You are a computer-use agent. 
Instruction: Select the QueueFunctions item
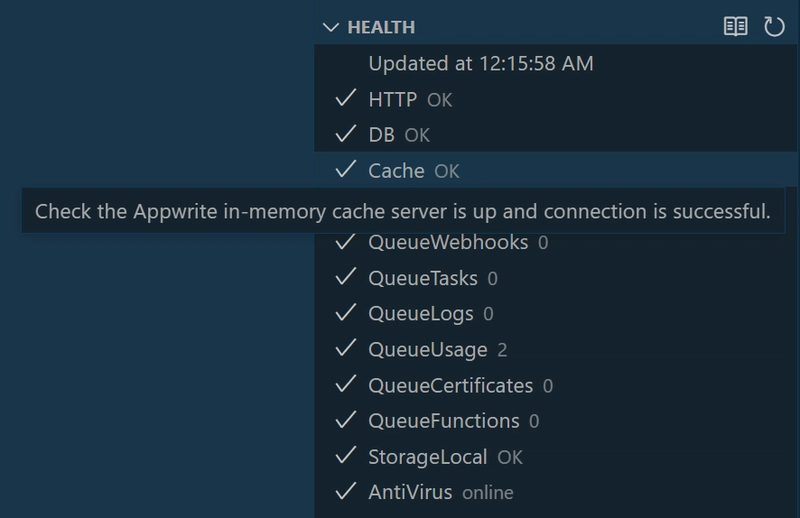point(443,421)
